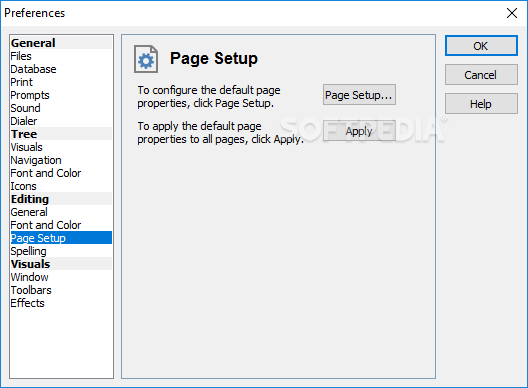Screen dimensions: 528x388
Task: Select the General section header
Action: pyautogui.click(x=61, y=43)
